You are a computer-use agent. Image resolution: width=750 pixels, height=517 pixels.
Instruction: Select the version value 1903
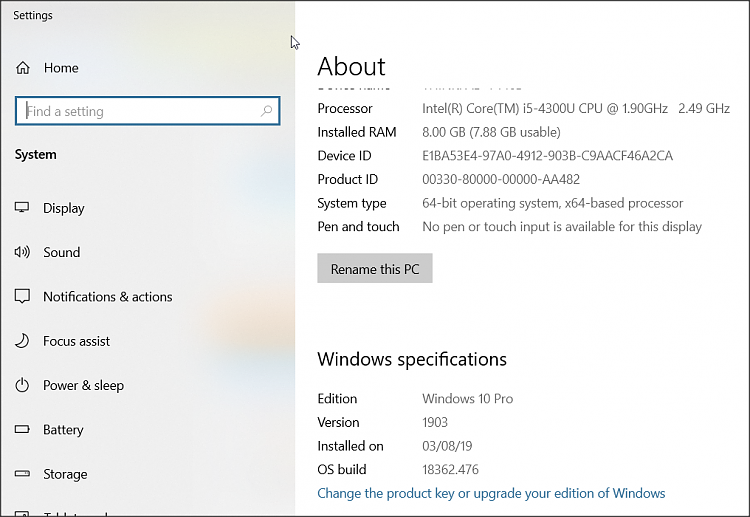coord(435,422)
